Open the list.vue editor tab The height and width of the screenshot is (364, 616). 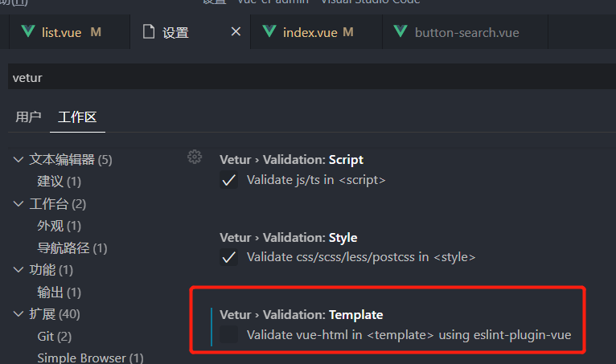click(69, 32)
